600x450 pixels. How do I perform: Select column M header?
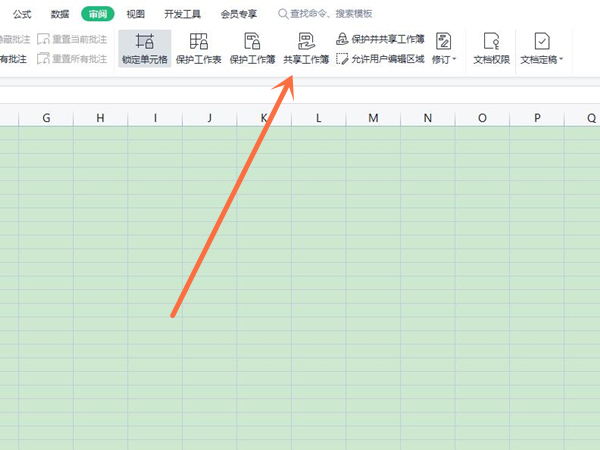coord(373,118)
